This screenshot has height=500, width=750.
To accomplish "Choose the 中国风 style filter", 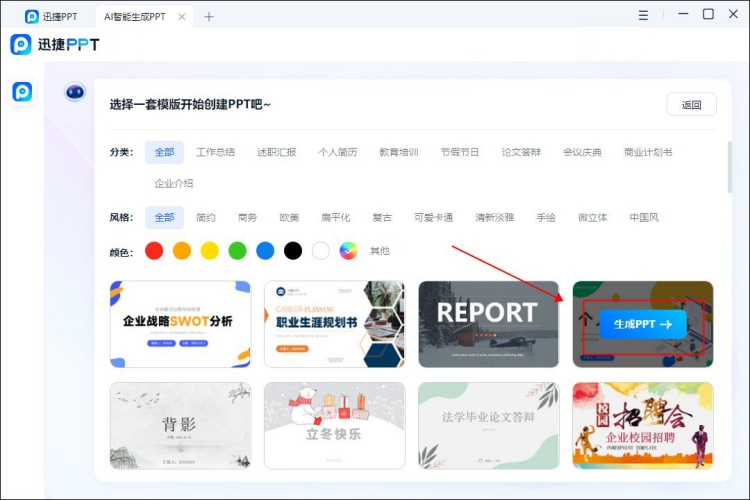I will 644,218.
